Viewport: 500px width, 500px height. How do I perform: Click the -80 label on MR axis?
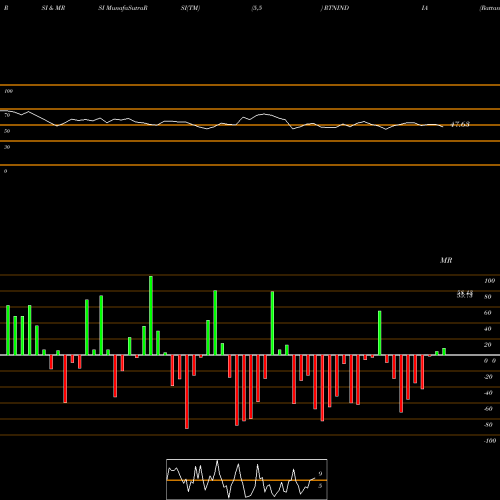(x=488, y=425)
